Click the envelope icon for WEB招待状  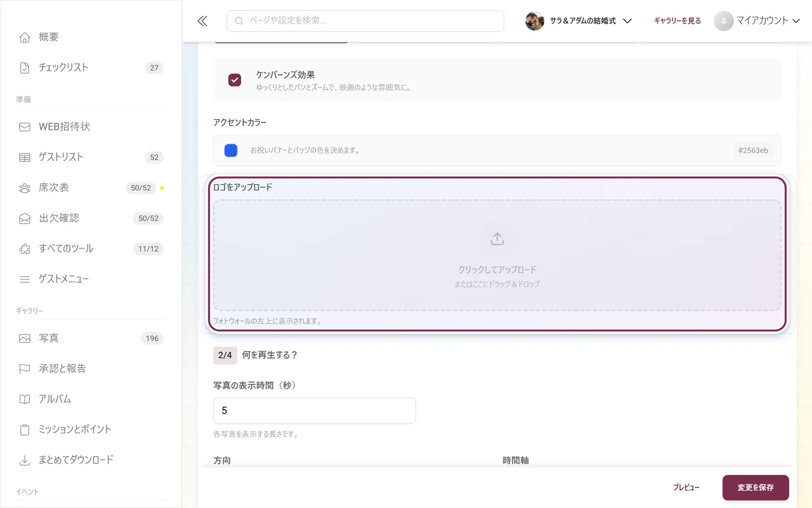[x=25, y=127]
